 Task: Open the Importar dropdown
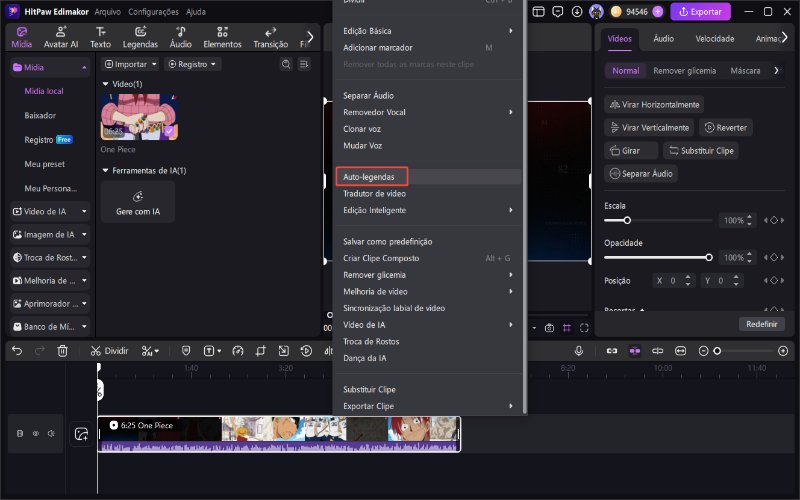coord(130,64)
